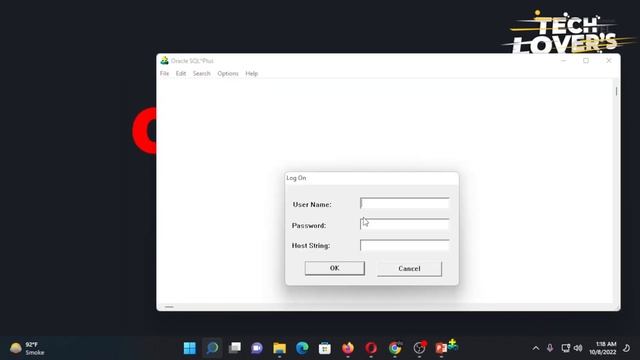The width and height of the screenshot is (640, 360).
Task: Open the volume tray icon
Action: [578, 348]
